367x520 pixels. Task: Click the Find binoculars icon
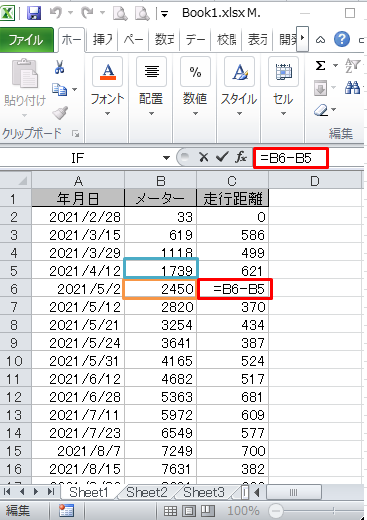[x=352, y=88]
